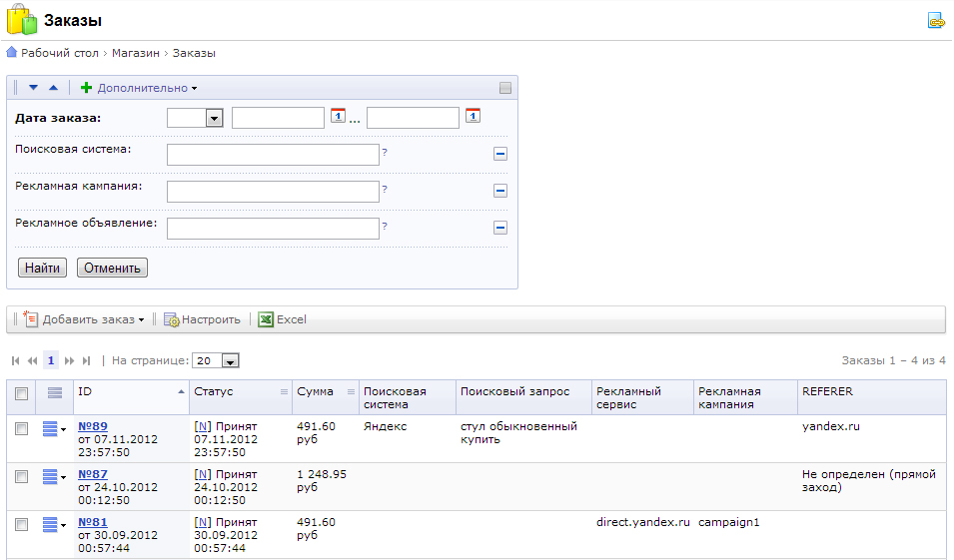This screenshot has width=954, height=560.
Task: Open calendar picker for end order date
Action: 473,116
